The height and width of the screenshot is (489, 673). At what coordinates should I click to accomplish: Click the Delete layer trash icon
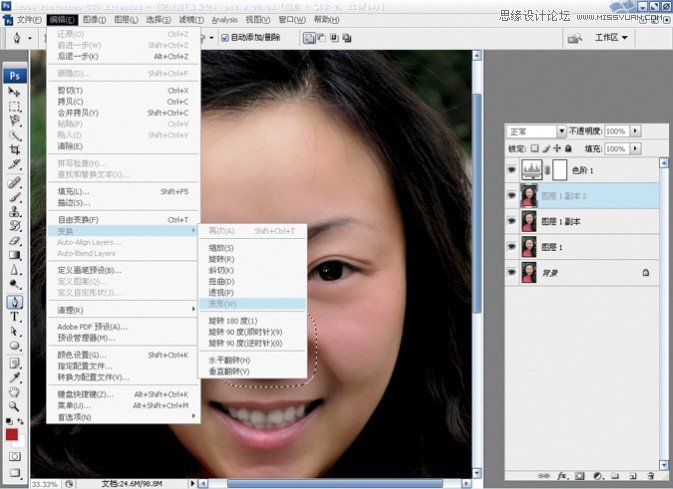click(651, 476)
